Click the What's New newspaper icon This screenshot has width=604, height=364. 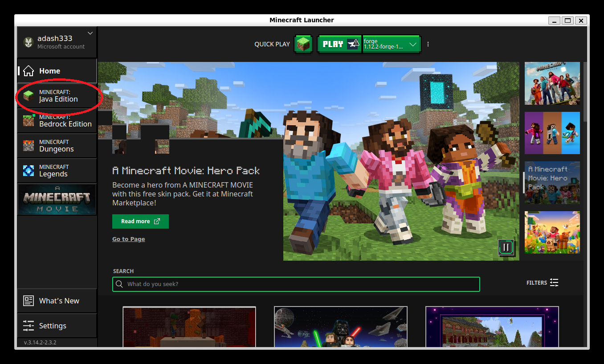[x=29, y=301]
